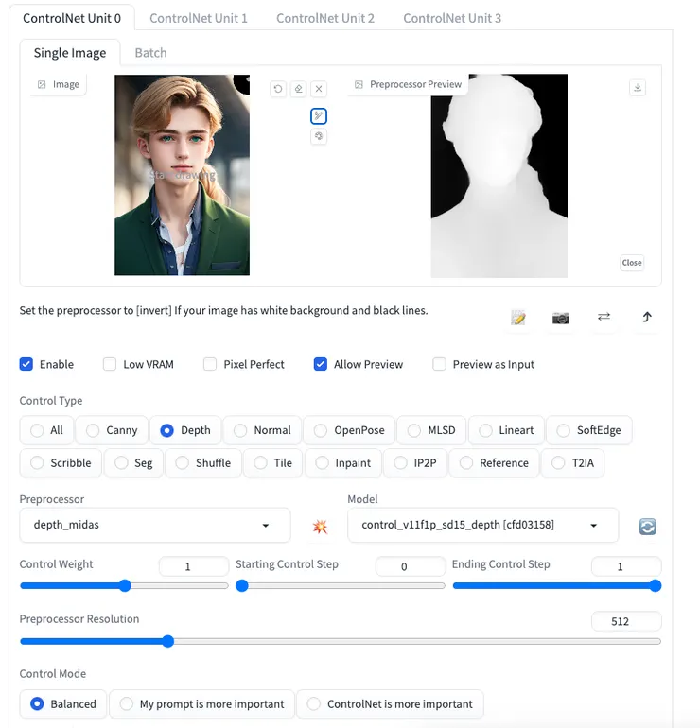Viewport: 700px width, 728px height.
Task: Select the IP2P control type
Action: [x=415, y=463]
